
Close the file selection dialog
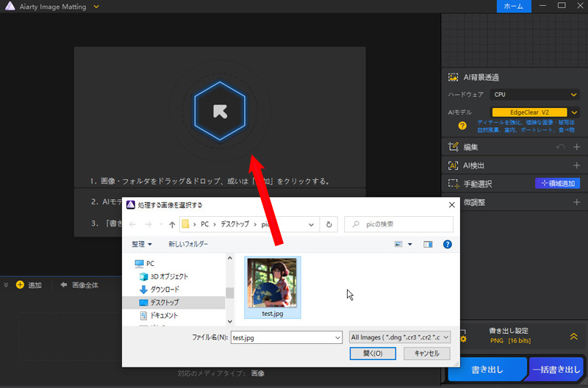(x=451, y=205)
